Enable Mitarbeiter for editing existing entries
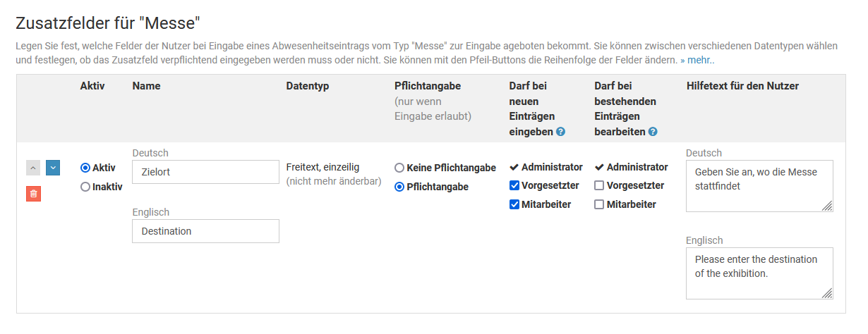 click(x=599, y=204)
